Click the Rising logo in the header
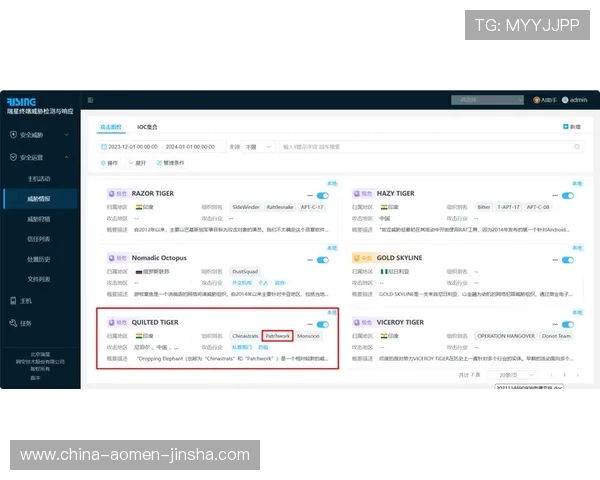The width and height of the screenshot is (600, 480). (x=22, y=101)
